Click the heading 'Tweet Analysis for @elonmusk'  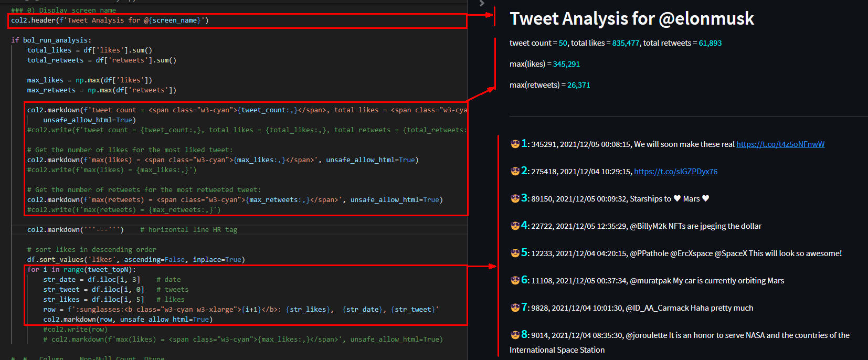coord(632,19)
